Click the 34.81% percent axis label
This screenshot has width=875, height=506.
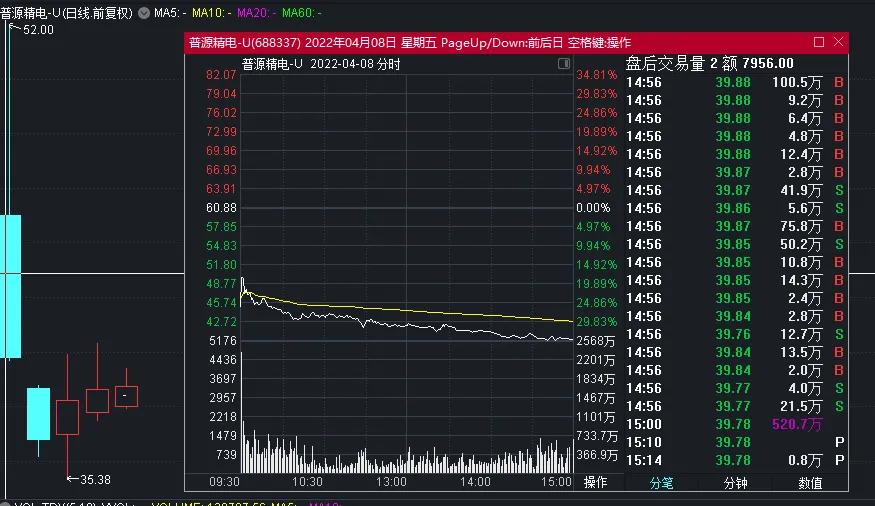597,75
